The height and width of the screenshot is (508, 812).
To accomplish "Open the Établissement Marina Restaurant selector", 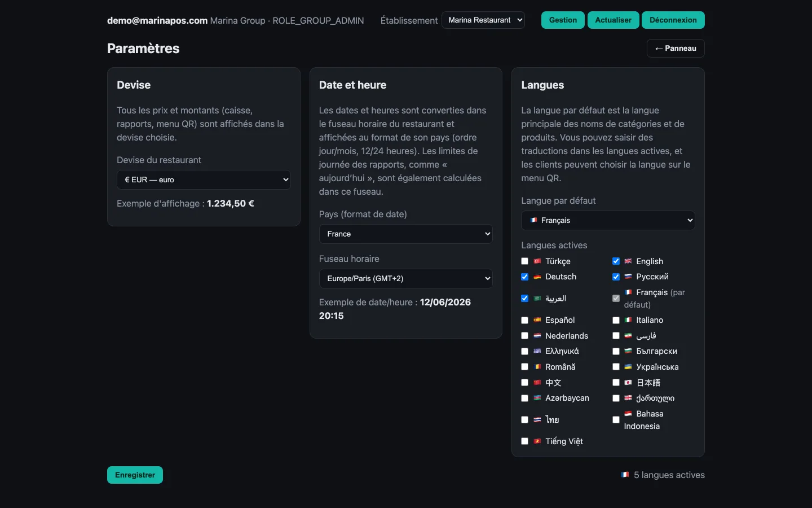I will (x=483, y=20).
